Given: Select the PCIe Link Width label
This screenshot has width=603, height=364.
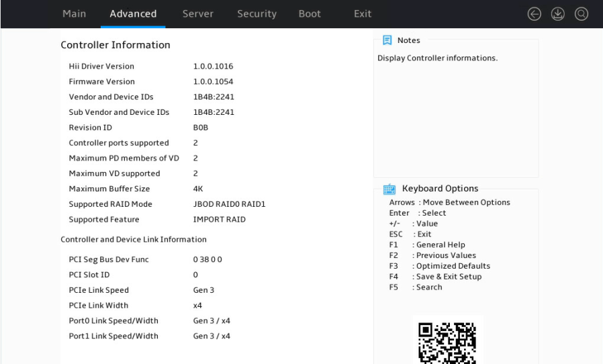Looking at the screenshot, I should [x=99, y=306].
